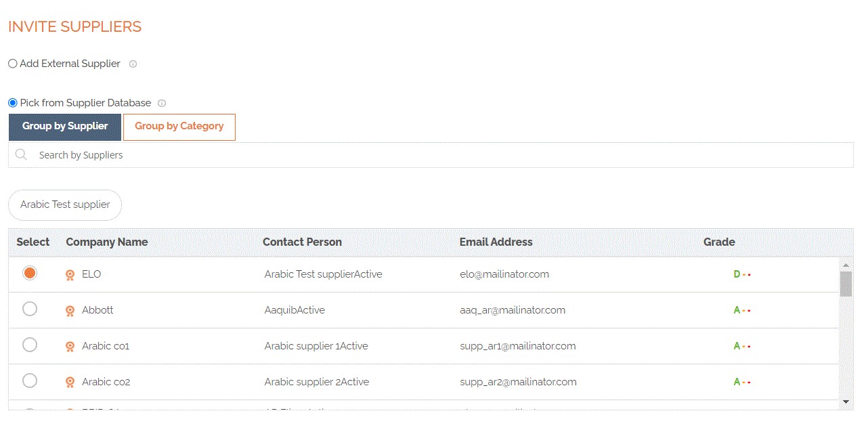Choose the Arabic co1 supplier radio button
The height and width of the screenshot is (430, 868).
pyautogui.click(x=30, y=345)
